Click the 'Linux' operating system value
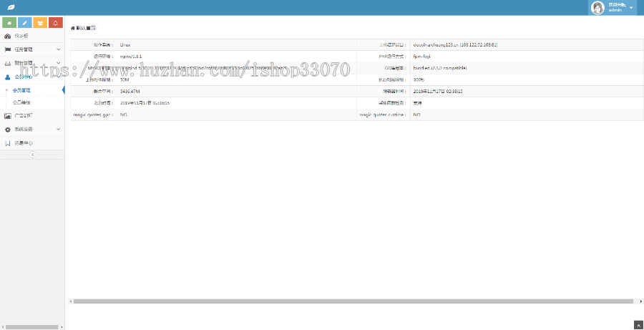This screenshot has width=644, height=330. (125, 45)
